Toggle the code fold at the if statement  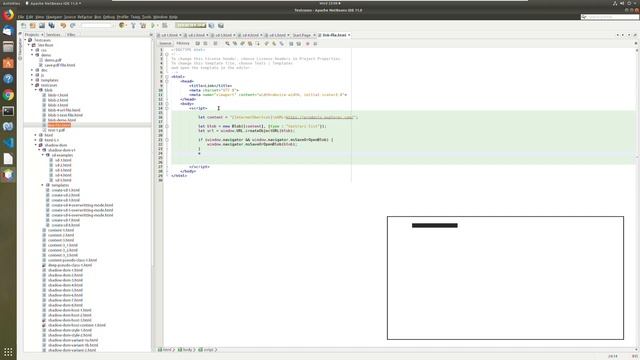tap(167, 140)
